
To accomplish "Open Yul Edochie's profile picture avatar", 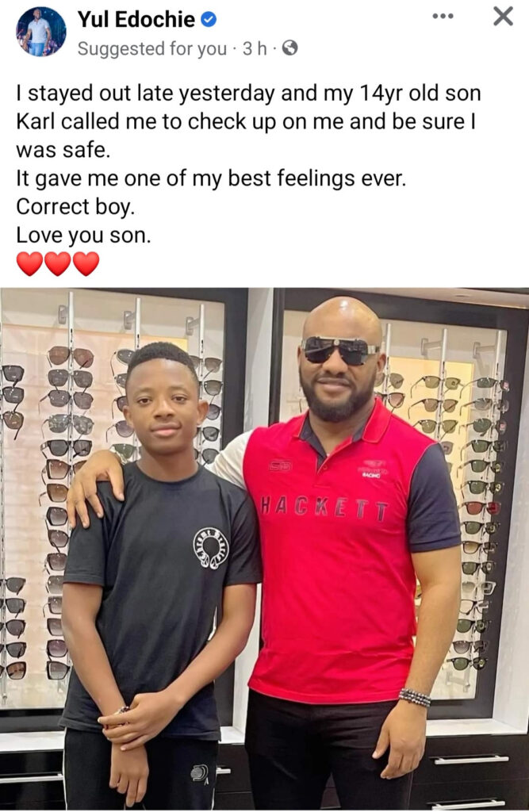I will pos(41,32).
